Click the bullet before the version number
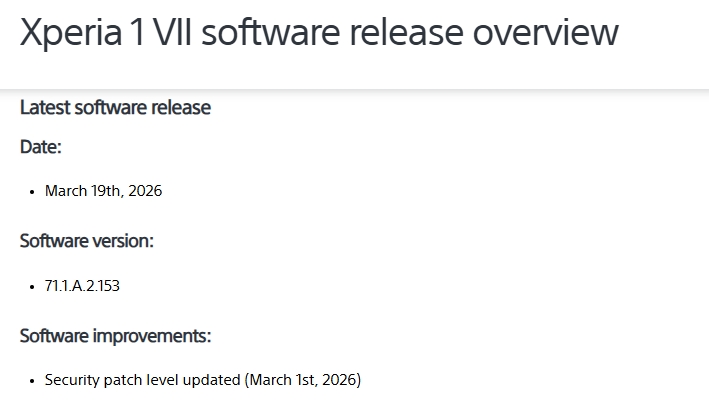 (33, 286)
